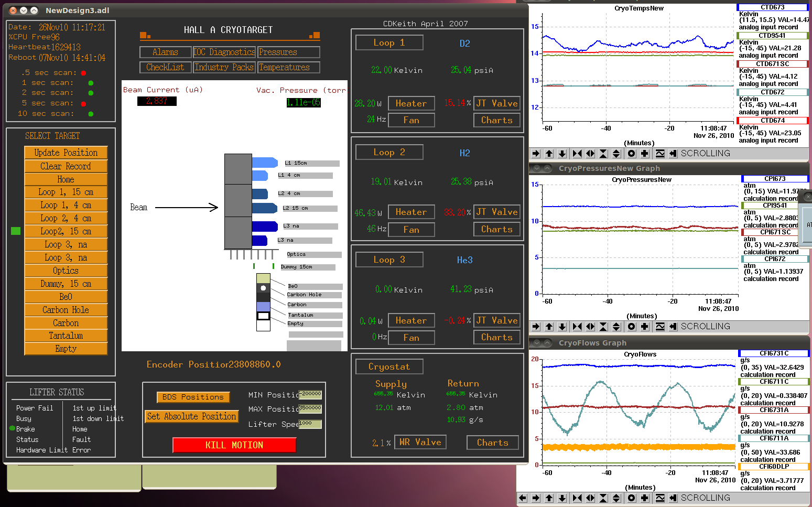812x507 pixels.
Task: Click the plus icon in the CryoTempsNew toolbar
Action: point(645,154)
